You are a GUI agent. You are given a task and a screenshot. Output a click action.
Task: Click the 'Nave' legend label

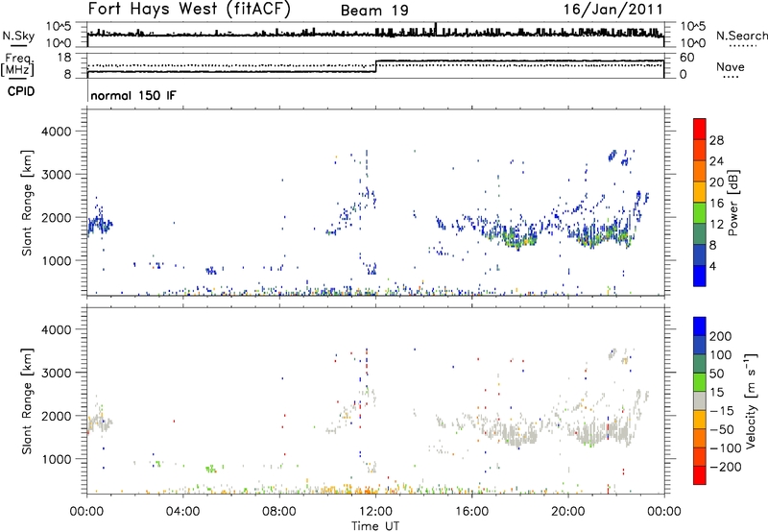point(731,66)
